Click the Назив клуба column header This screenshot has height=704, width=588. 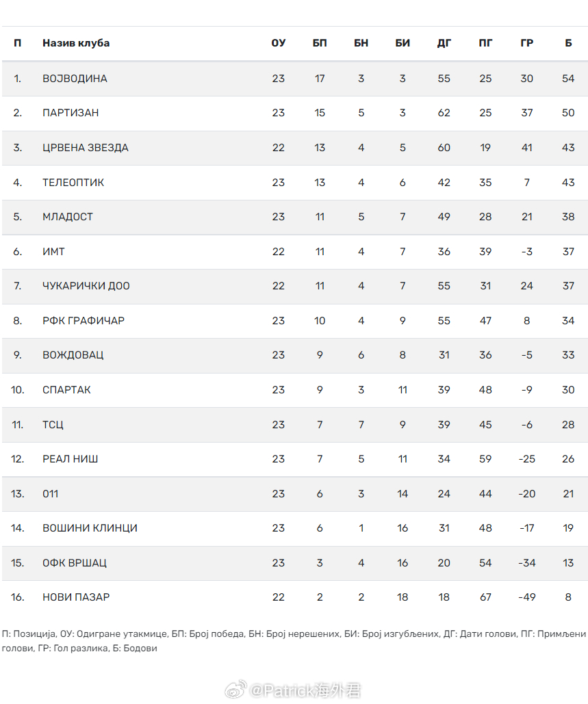pos(76,43)
